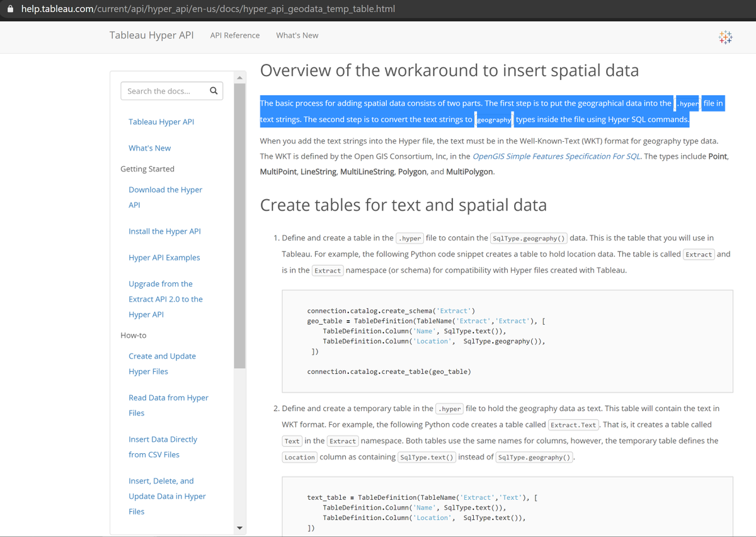756x537 pixels.
Task: Open "What's New" in the top navigation
Action: click(297, 35)
